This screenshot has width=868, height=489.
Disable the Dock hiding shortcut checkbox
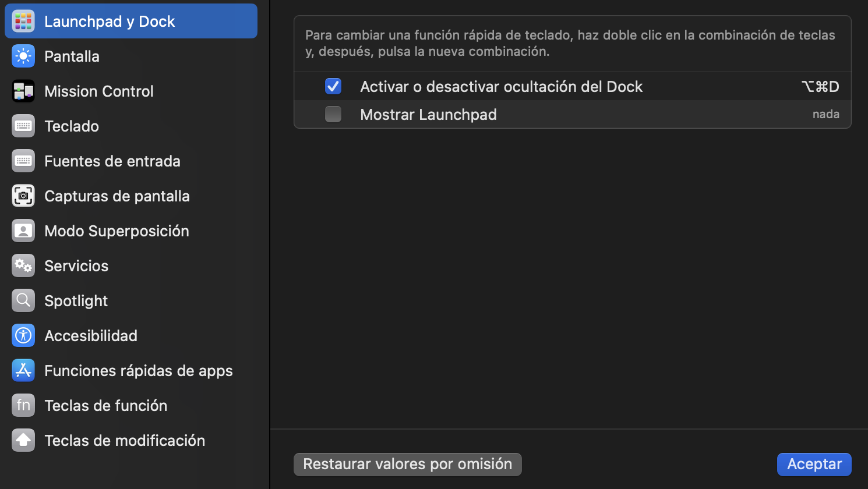333,87
